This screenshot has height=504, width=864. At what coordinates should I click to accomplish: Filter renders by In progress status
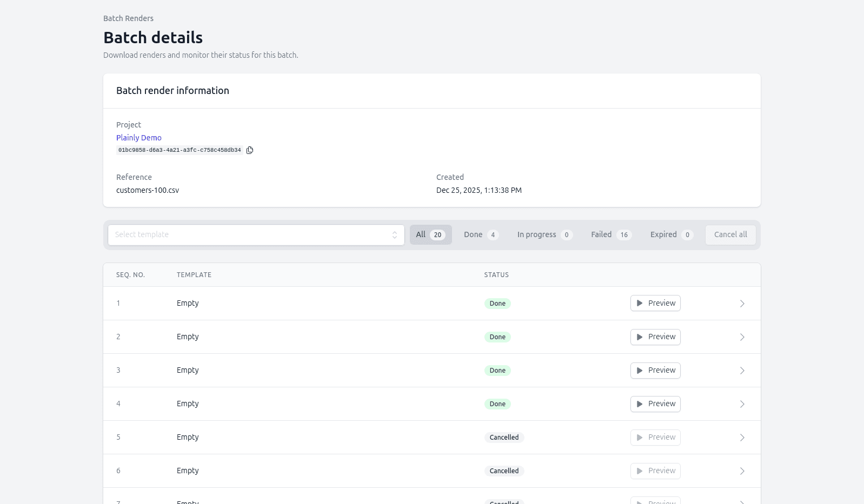point(544,234)
